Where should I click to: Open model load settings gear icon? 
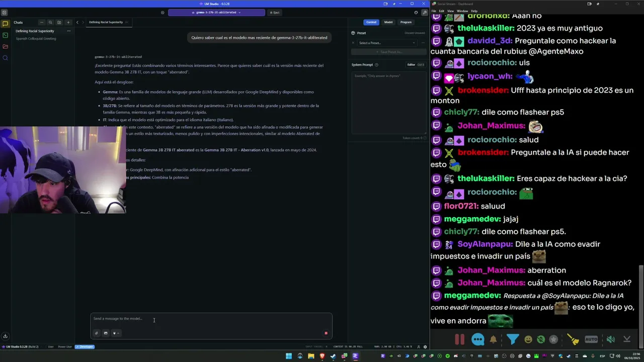(163, 13)
